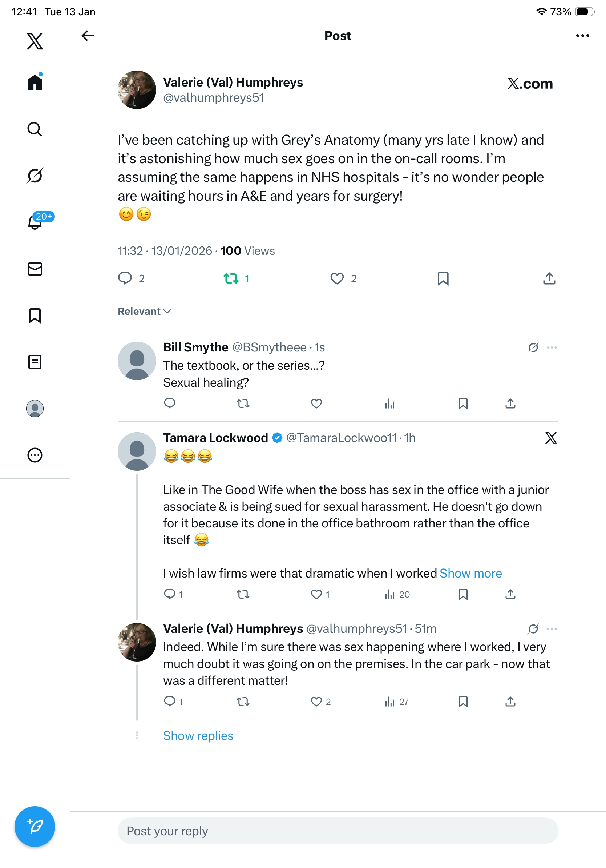Expand Tamara's reply with Show more

470,573
